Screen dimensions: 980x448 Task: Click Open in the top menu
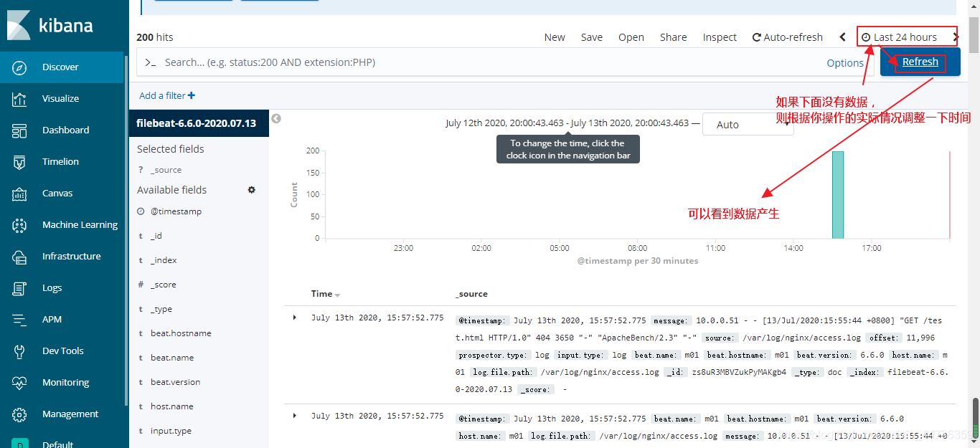(631, 37)
